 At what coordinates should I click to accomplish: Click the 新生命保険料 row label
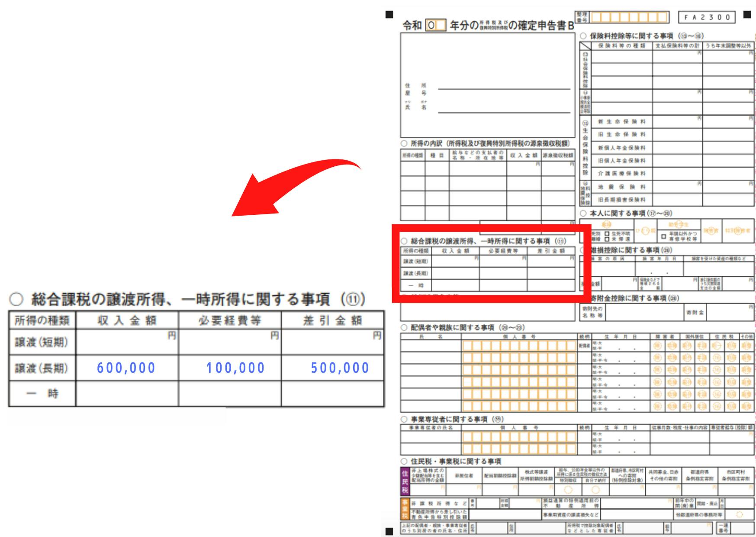(622, 122)
